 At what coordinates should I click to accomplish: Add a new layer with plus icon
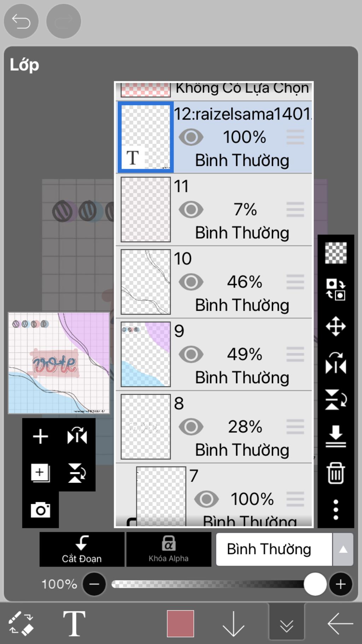pos(40,436)
